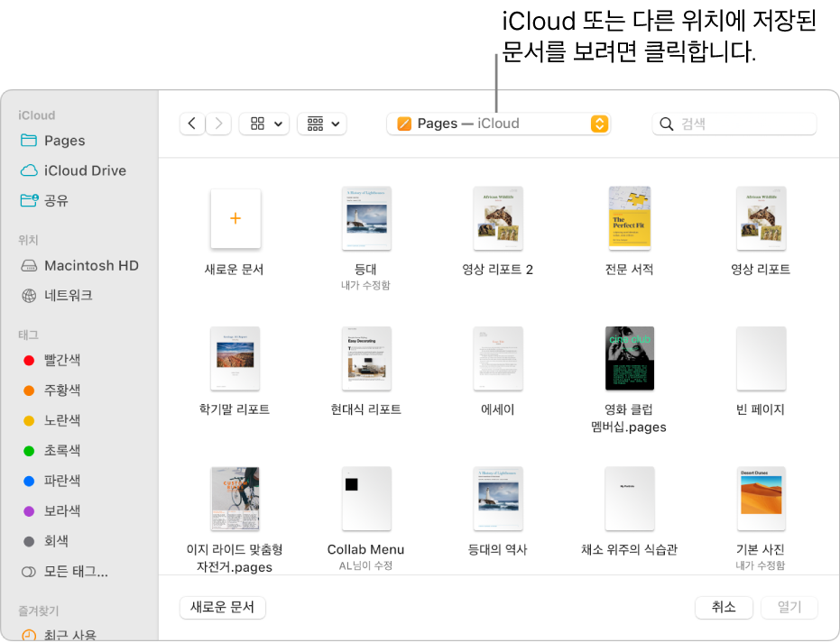Click the magnifying glass search icon
This screenshot has width=840, height=643.
point(666,124)
